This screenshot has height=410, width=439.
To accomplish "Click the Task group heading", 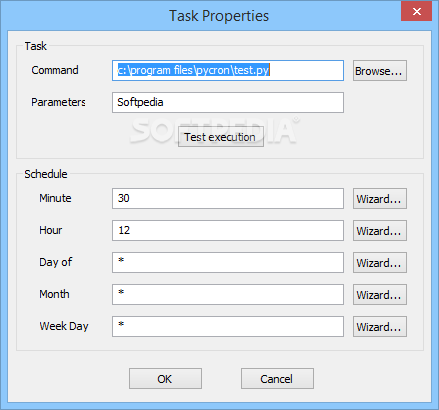I will pos(36,46).
